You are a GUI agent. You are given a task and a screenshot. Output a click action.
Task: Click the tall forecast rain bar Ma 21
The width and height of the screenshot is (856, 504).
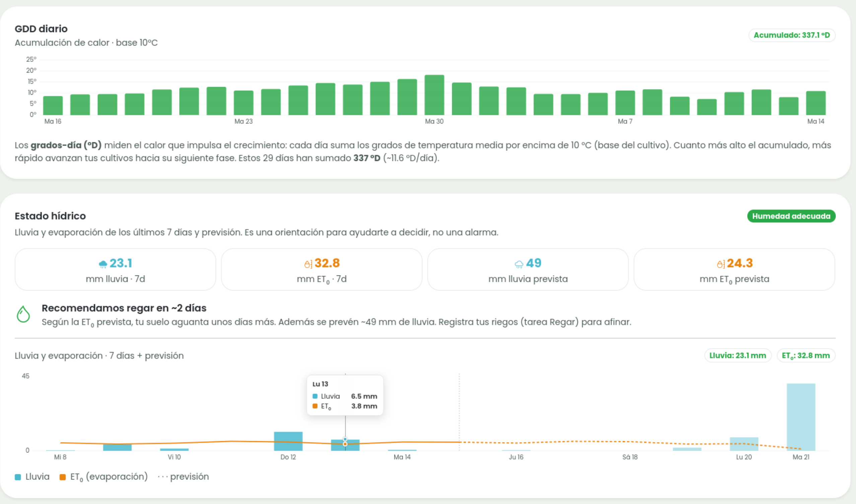[801, 417]
